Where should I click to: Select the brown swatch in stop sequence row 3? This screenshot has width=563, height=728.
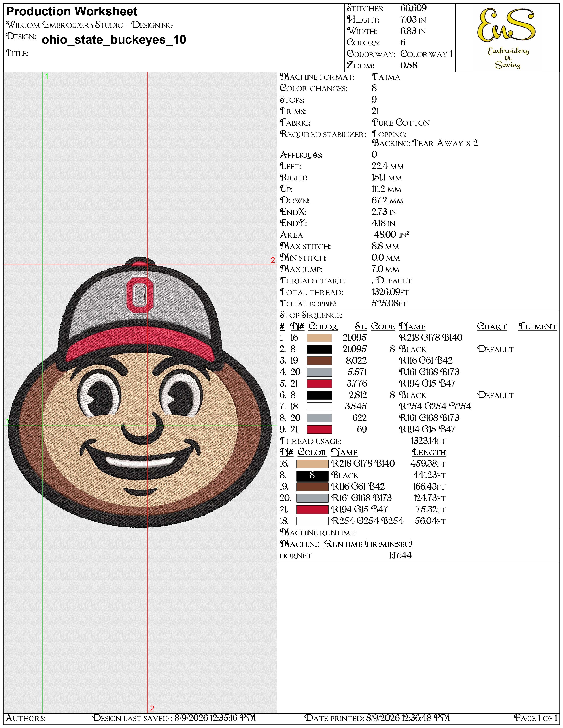click(x=319, y=361)
